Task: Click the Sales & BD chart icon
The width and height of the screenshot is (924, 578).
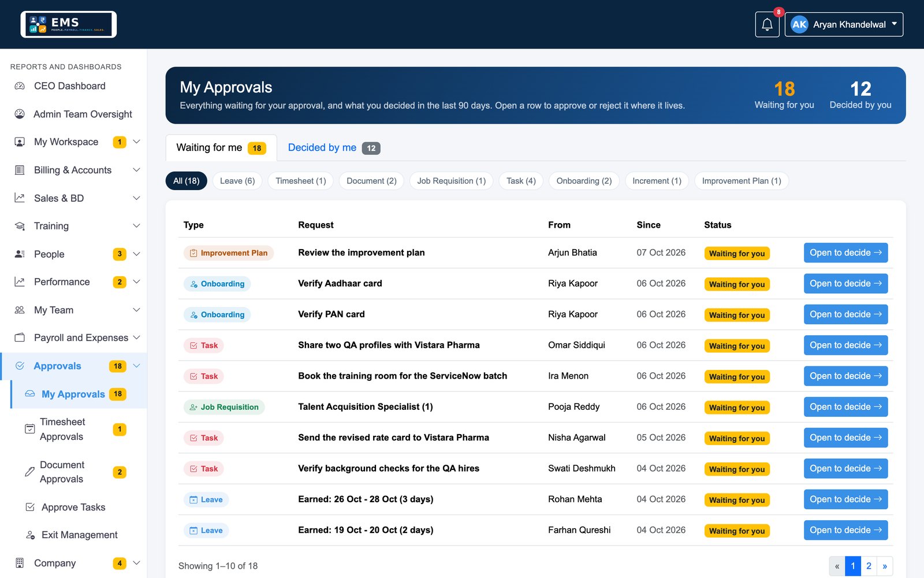Action: coord(20,198)
